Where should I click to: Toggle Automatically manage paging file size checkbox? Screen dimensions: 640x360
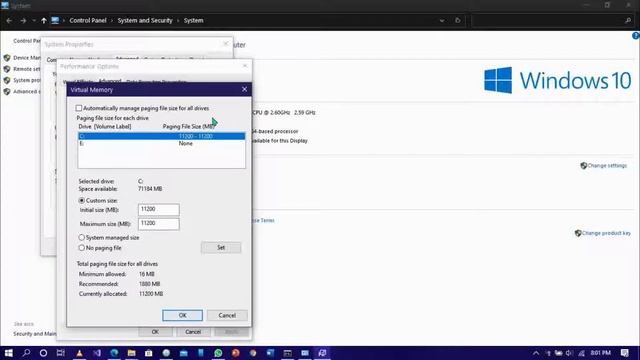(x=78, y=108)
